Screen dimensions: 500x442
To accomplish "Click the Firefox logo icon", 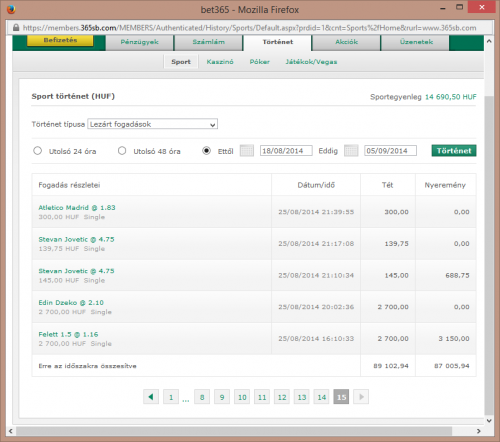I will coord(11,9).
